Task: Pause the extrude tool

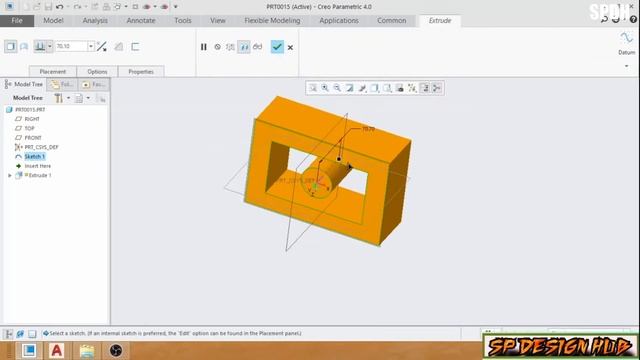Action: coord(204,47)
